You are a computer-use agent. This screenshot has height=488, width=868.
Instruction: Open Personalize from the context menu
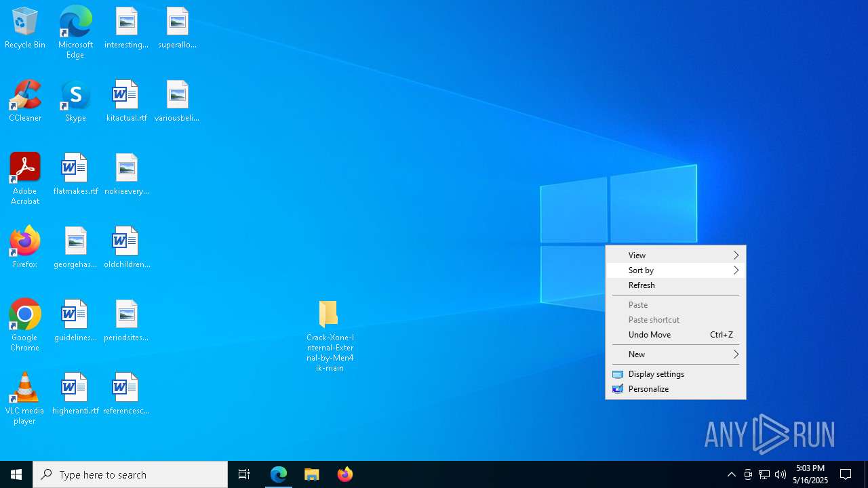pos(675,389)
